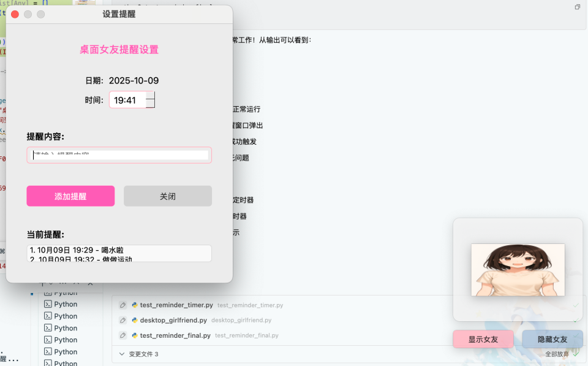Collapse the 变更文件 3 section chevron

click(x=121, y=354)
